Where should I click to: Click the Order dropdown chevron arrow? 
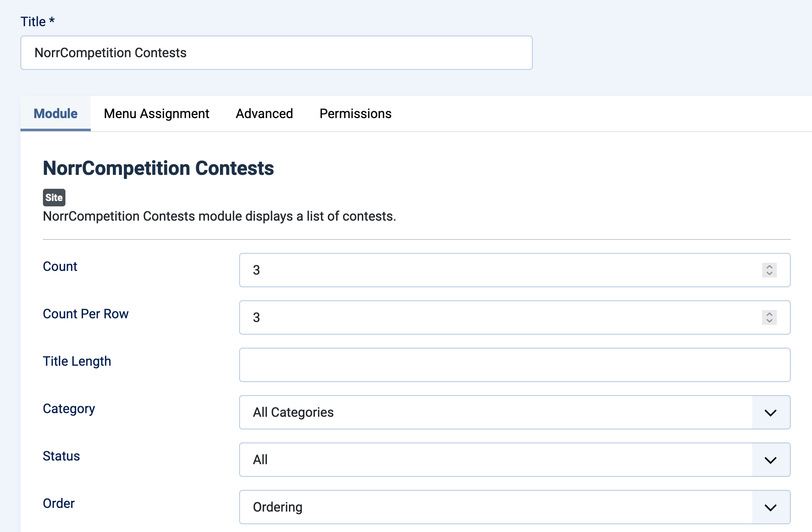tap(770, 507)
